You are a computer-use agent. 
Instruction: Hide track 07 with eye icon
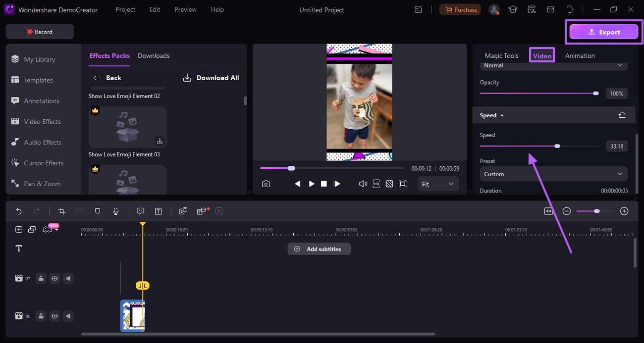[x=54, y=278]
